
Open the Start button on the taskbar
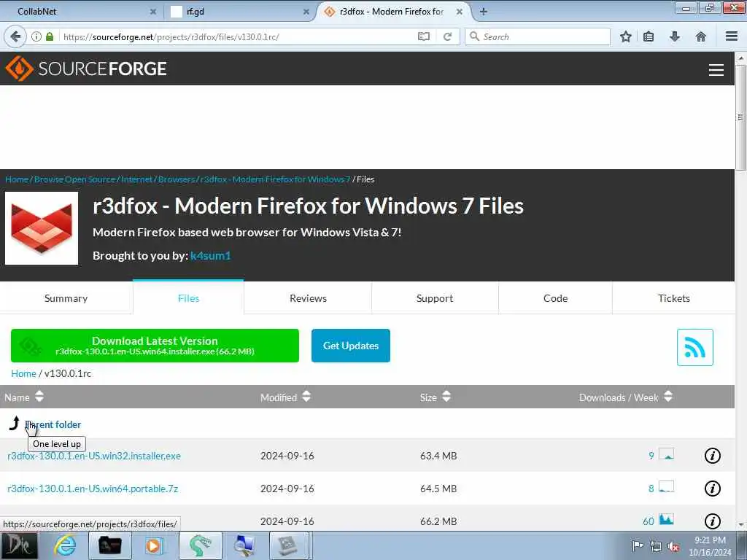point(19,545)
